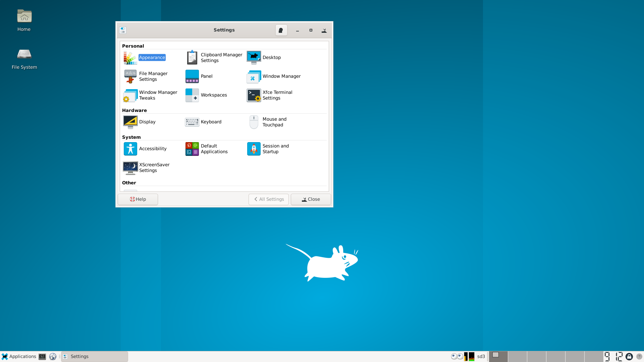The height and width of the screenshot is (362, 644).
Task: Click the Help button
Action: tap(138, 199)
